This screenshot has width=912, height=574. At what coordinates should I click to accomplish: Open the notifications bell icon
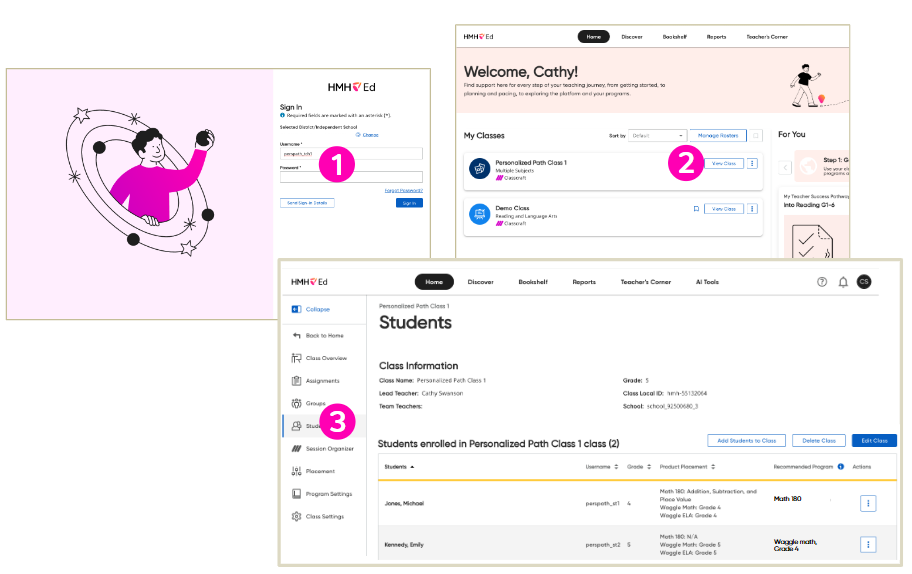pos(843,282)
